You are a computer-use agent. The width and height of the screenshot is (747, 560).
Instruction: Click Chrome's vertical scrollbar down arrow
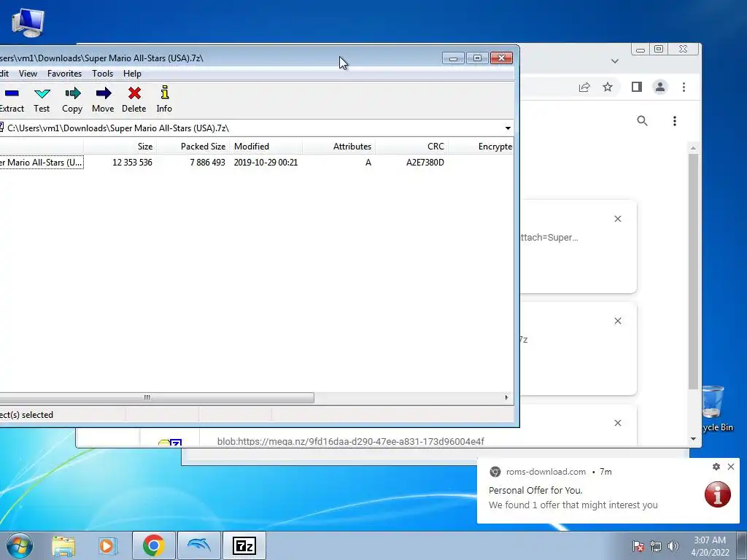pos(693,439)
